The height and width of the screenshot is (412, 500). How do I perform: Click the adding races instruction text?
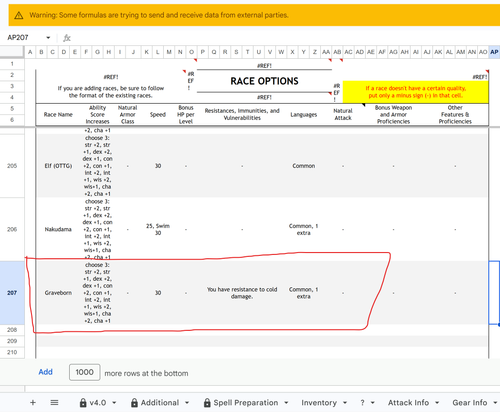coord(111,92)
